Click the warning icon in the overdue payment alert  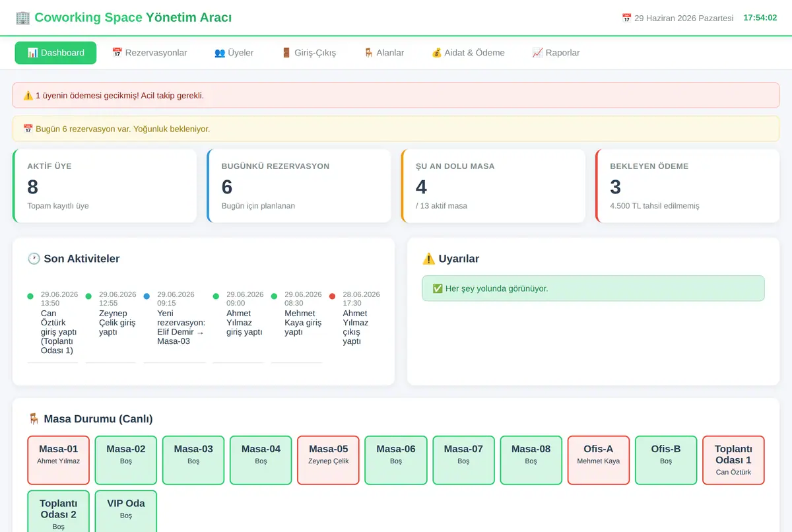28,96
